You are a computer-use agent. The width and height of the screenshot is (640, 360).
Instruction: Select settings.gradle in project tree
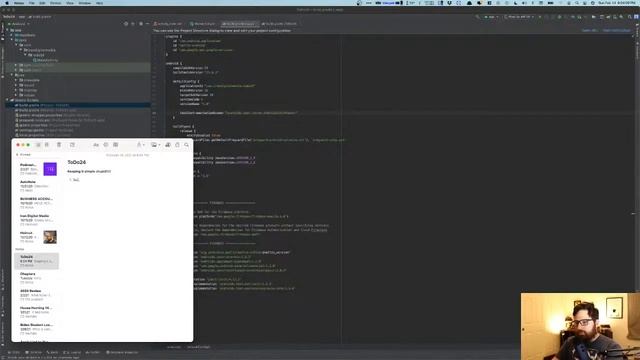click(x=43, y=130)
